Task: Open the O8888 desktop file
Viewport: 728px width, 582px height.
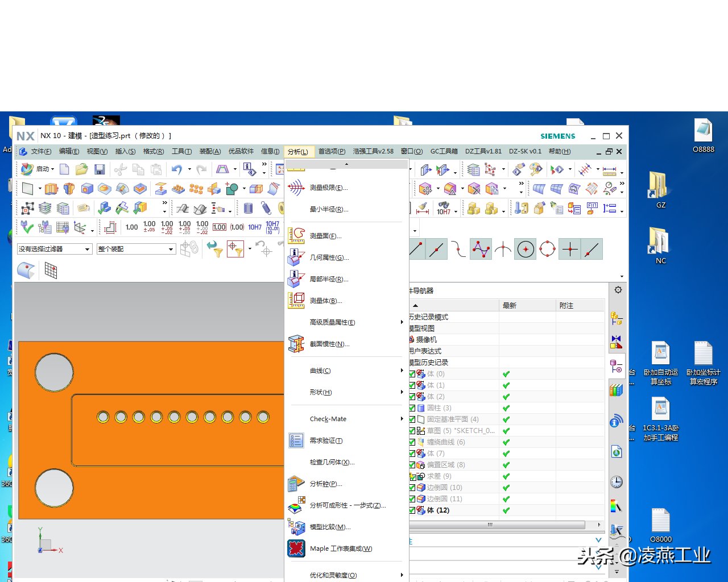Action: (704, 136)
